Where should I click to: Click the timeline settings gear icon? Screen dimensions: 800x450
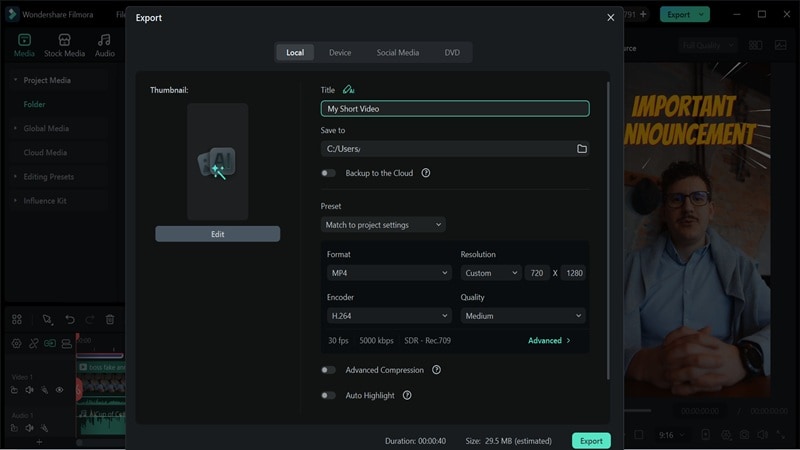pos(16,343)
